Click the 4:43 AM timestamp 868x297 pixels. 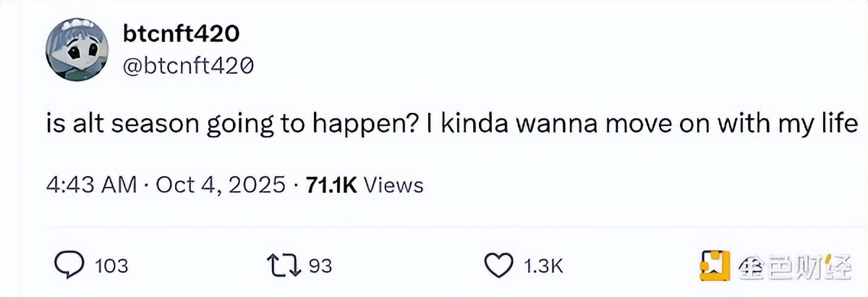(x=91, y=185)
